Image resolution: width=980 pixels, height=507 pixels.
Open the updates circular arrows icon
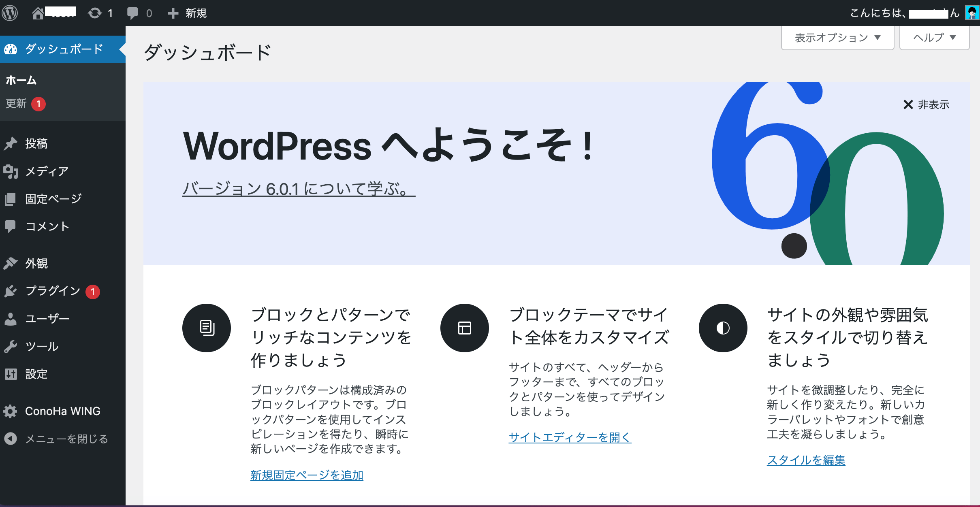coord(94,13)
